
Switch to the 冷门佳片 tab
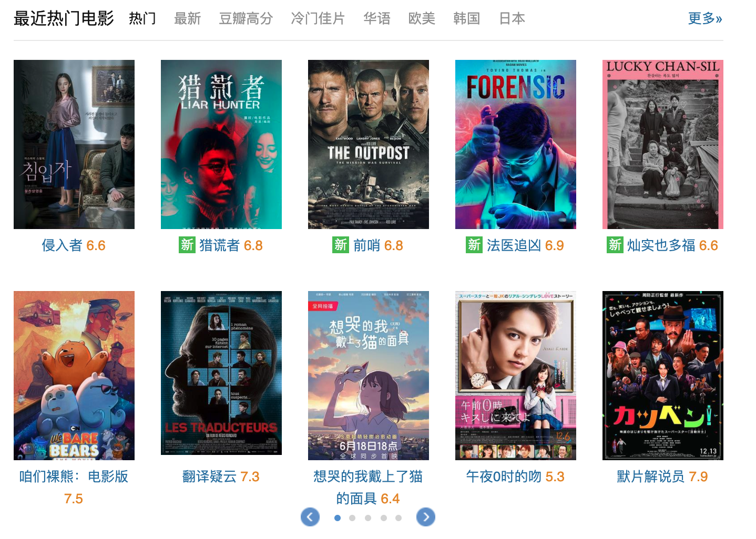tap(318, 18)
